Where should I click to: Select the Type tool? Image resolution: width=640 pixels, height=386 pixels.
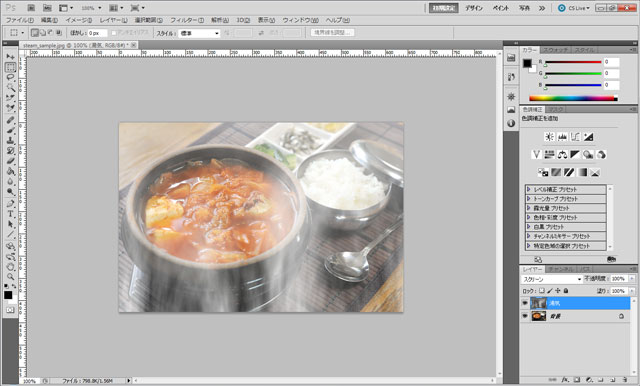click(11, 214)
